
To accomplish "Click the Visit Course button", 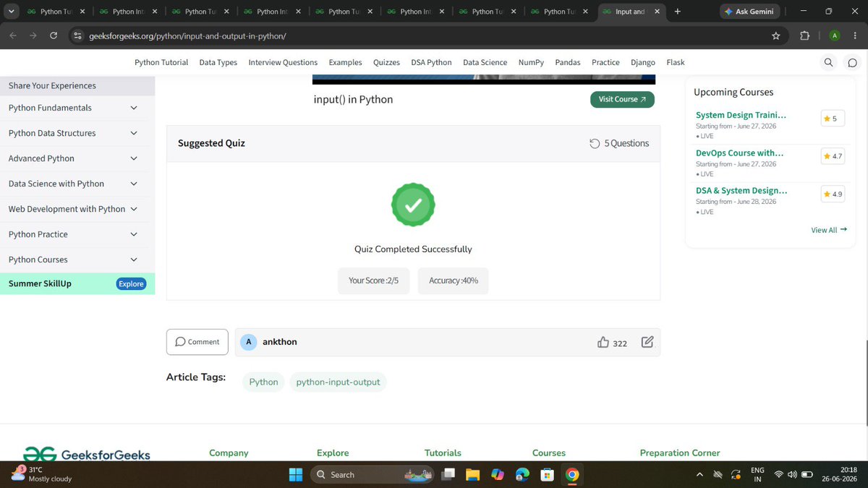I will point(622,99).
